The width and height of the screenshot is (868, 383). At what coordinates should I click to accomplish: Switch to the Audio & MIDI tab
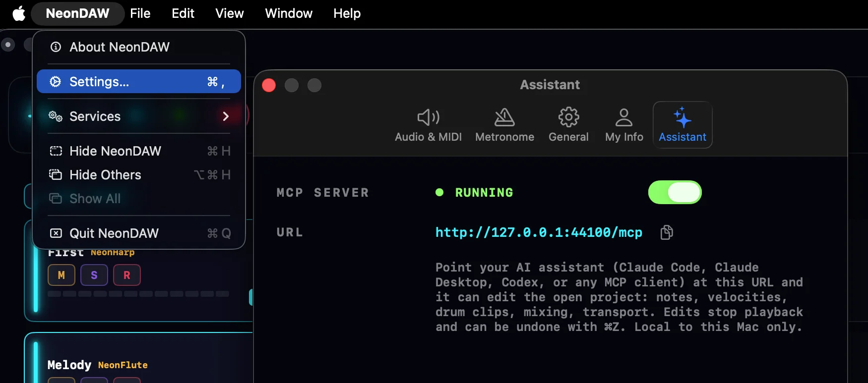(428, 125)
